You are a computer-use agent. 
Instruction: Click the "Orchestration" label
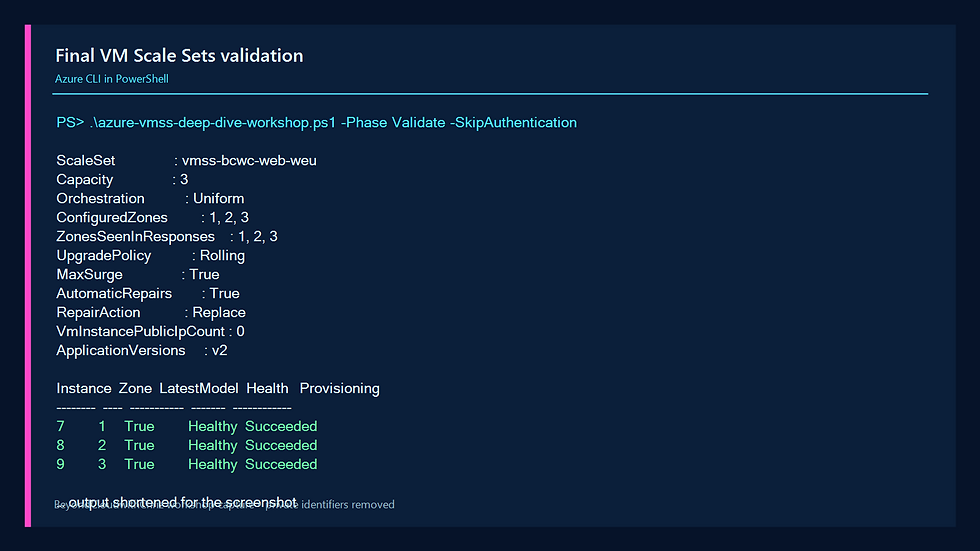tap(101, 199)
